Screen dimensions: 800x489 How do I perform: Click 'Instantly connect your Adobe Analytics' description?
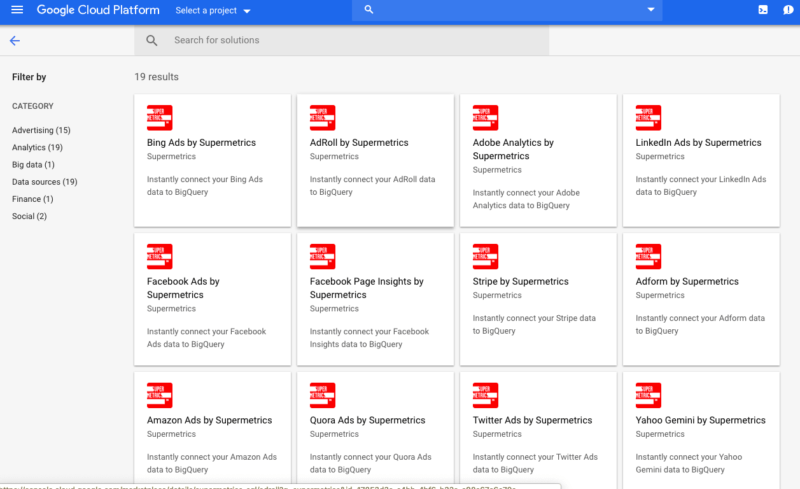point(526,199)
